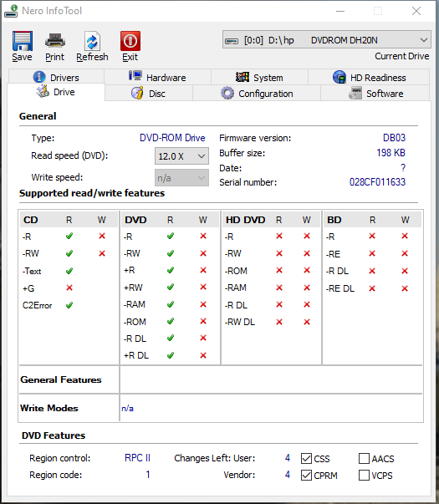The width and height of the screenshot is (439, 504).
Task: Click green check for DVD -ROM read
Action: tap(171, 321)
